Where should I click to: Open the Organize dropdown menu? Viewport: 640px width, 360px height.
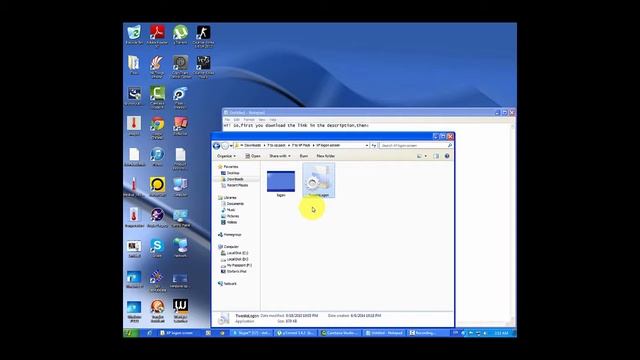(226, 156)
